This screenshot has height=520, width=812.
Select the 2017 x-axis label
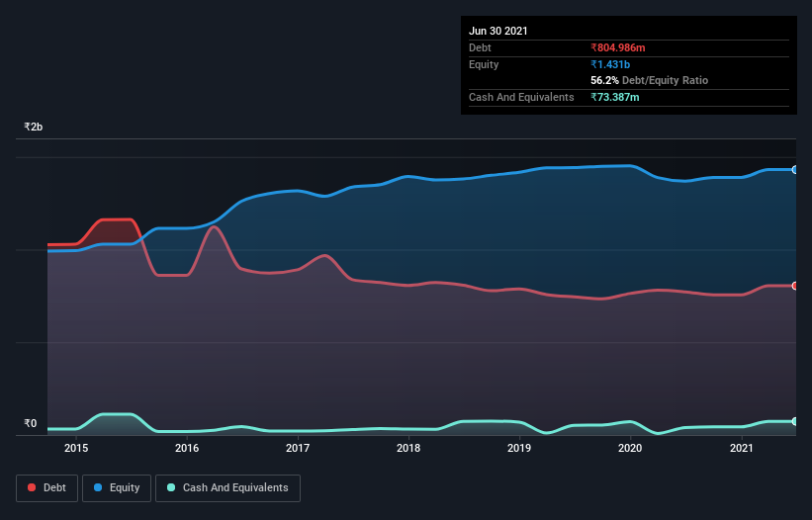[x=298, y=448]
